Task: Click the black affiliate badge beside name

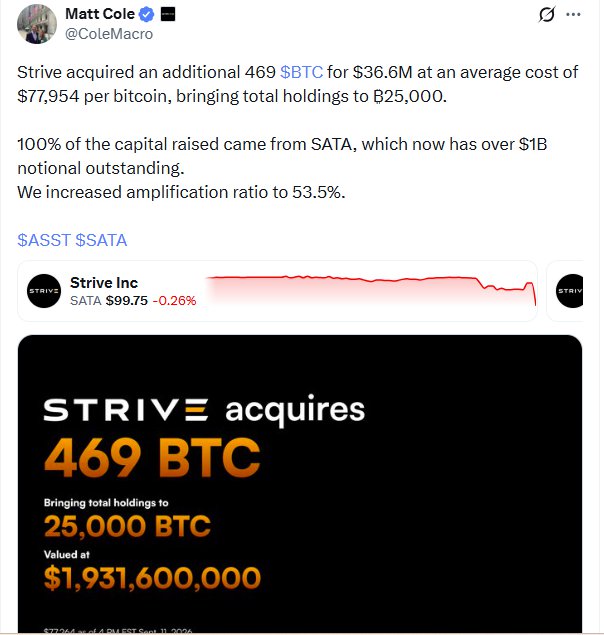Action: coord(168,15)
